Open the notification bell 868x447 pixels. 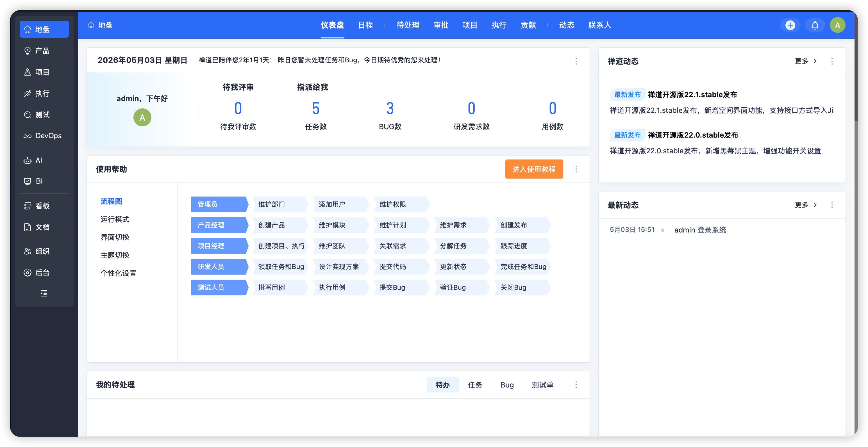(x=815, y=25)
